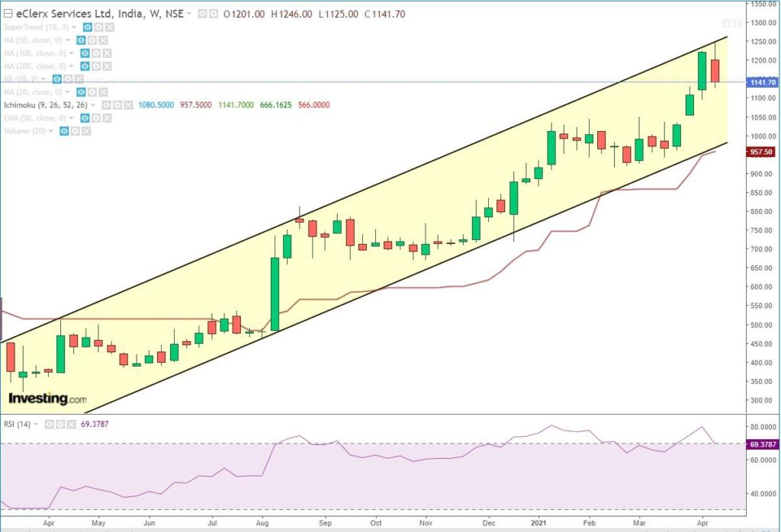This screenshot has height=532, width=781.
Task: Click the purple RSI 69.3787 axis label
Action: (x=763, y=444)
